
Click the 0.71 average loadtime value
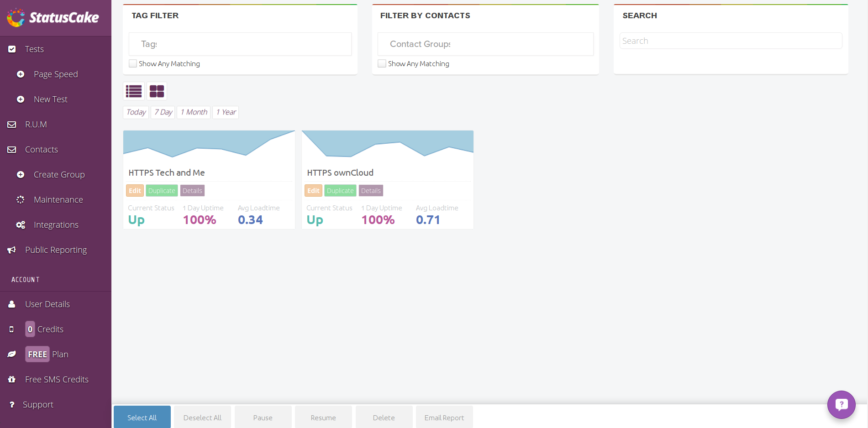point(428,220)
